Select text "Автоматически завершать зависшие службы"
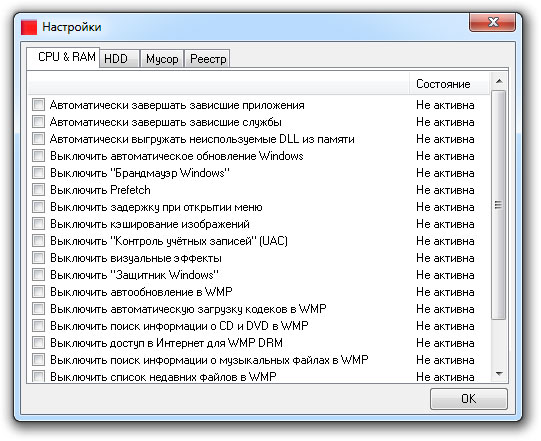 pos(166,122)
